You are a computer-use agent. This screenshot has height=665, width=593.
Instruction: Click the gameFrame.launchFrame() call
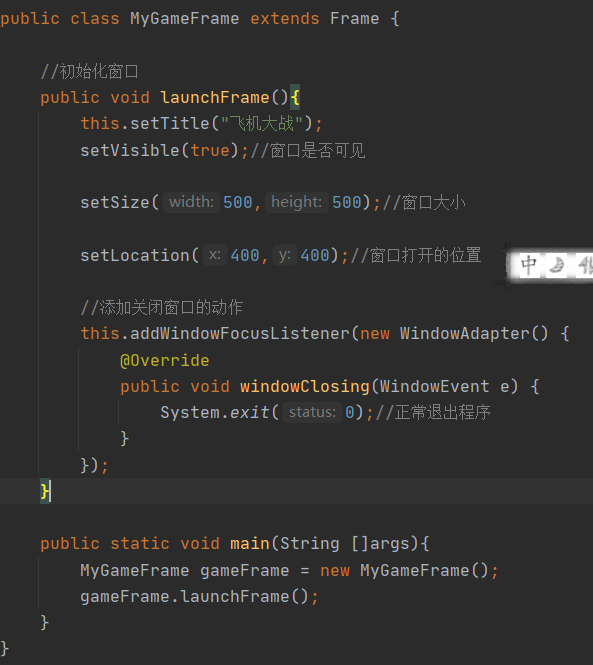[x=199, y=597]
